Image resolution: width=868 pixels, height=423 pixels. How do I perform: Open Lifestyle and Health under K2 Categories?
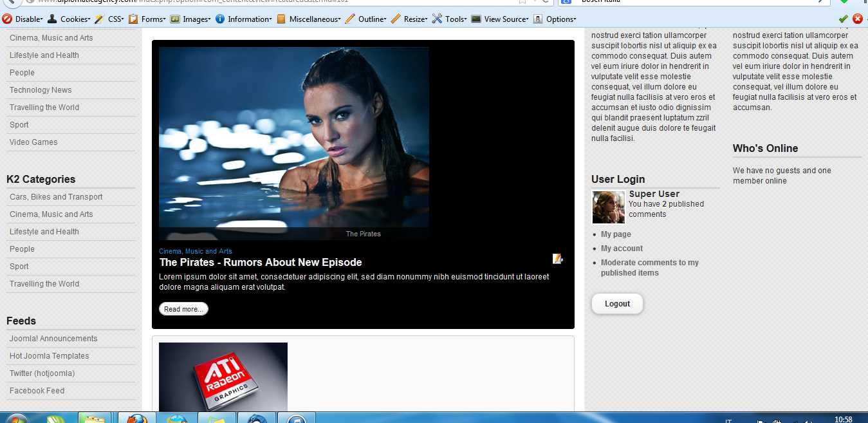click(44, 232)
